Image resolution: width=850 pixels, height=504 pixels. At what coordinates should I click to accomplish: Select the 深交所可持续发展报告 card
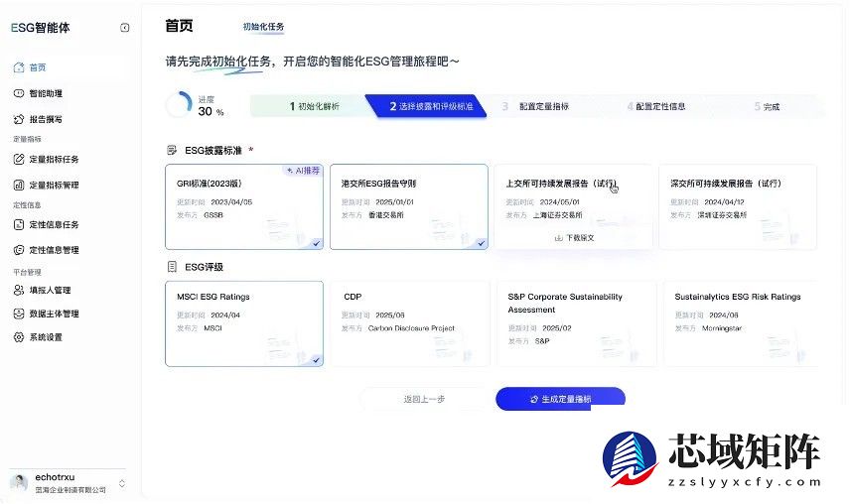tap(738, 206)
